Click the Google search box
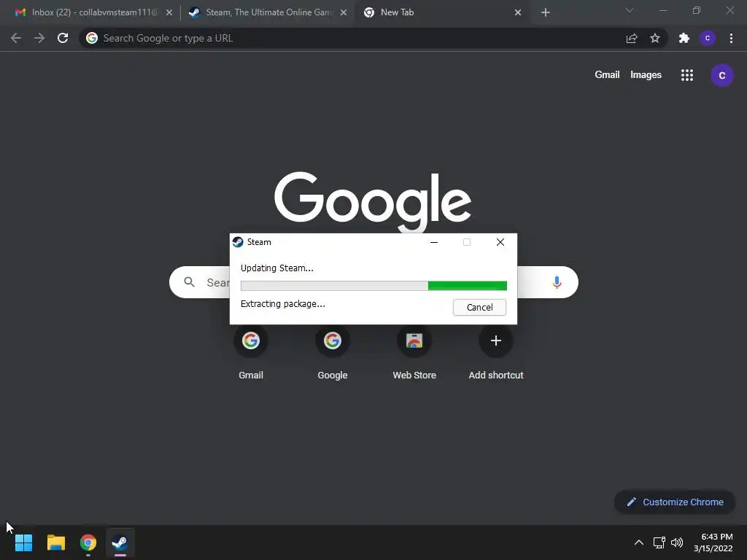Screen dimensions: 747x560 coord(373,282)
